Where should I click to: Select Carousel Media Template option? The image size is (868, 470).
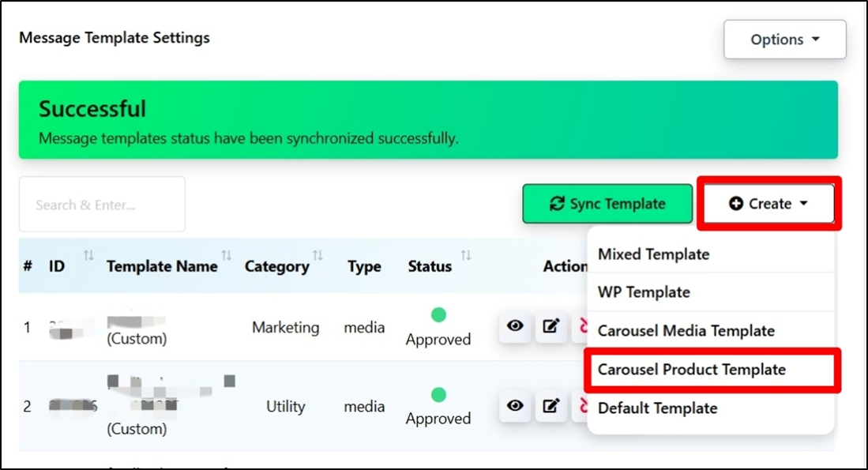click(x=686, y=331)
